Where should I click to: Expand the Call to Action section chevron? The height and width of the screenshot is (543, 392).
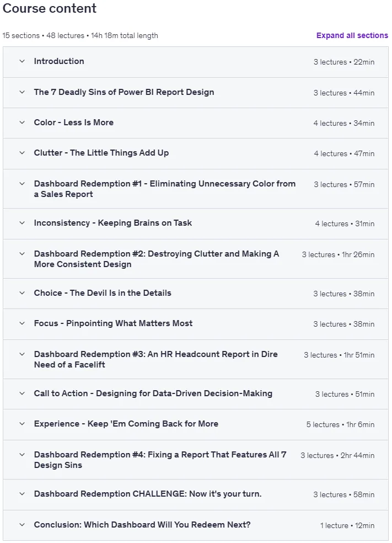pos(22,393)
